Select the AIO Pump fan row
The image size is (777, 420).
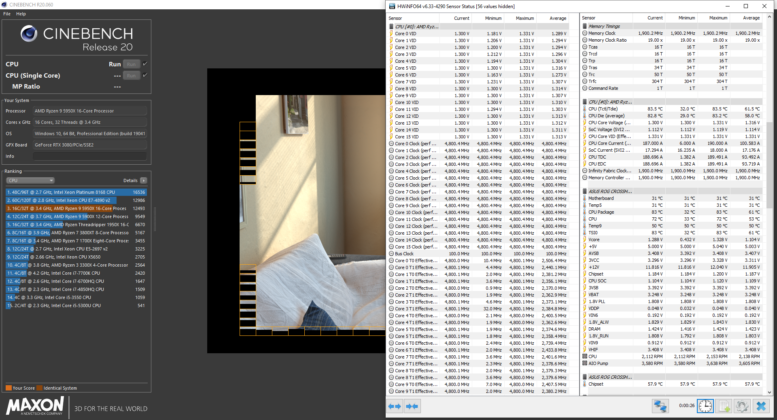click(x=672, y=363)
